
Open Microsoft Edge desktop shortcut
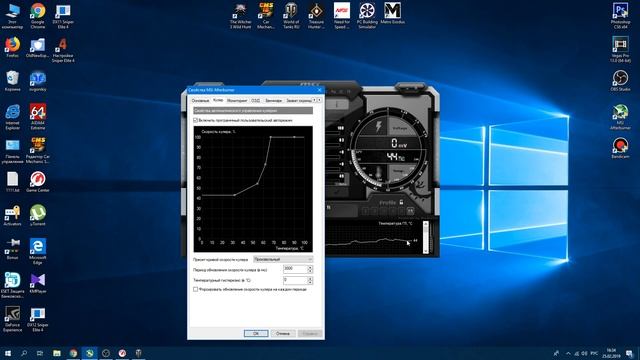coord(38,251)
